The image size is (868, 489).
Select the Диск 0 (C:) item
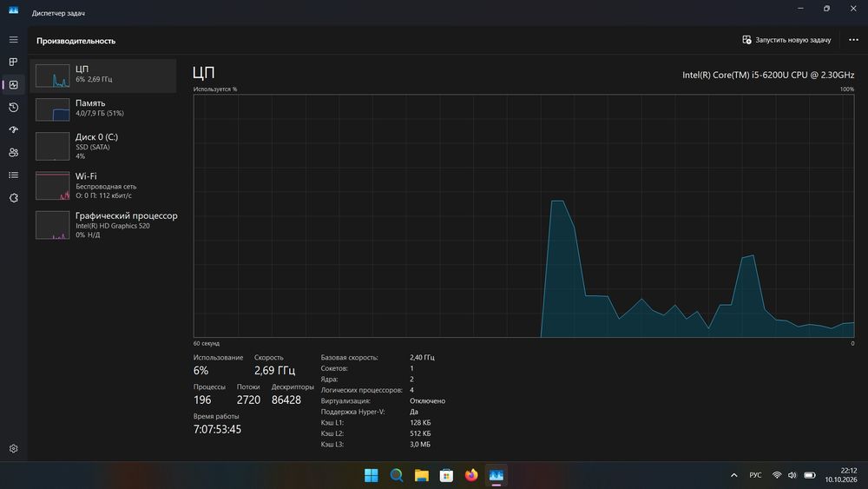[x=103, y=146]
